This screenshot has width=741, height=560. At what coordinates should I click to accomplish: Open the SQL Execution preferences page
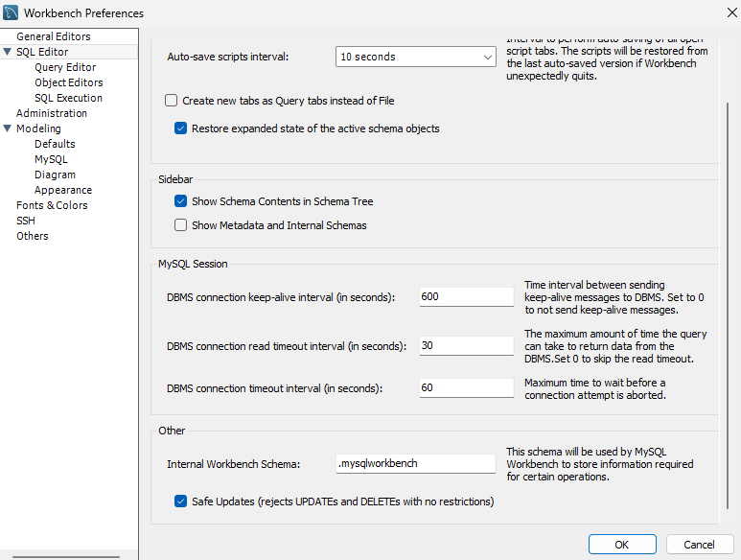pyautogui.click(x=68, y=98)
